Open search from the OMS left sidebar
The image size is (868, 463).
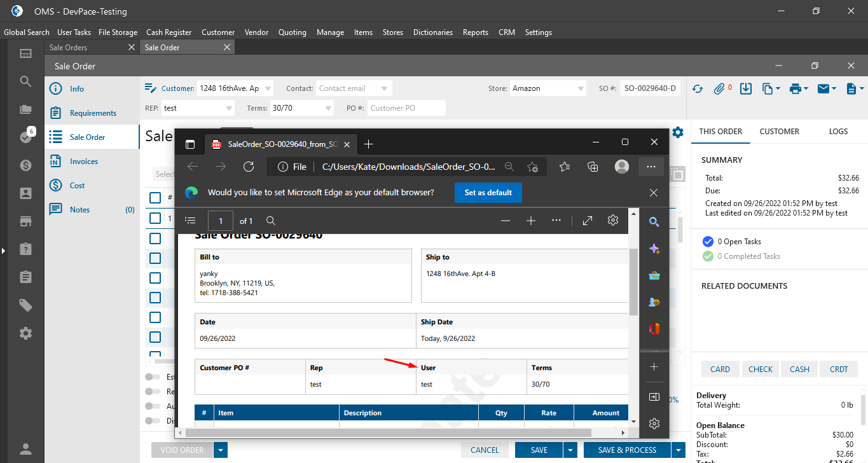click(x=25, y=81)
